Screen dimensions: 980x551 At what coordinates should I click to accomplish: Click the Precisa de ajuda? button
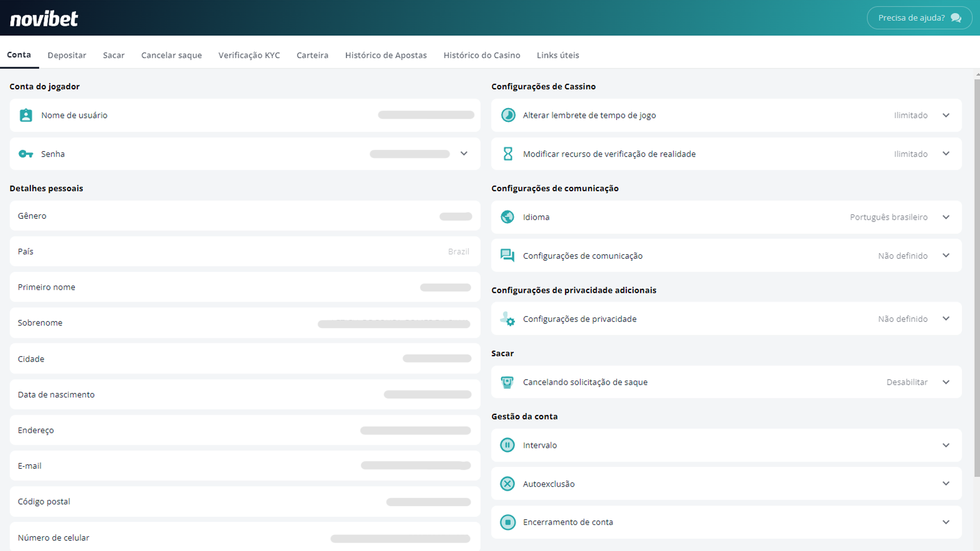(919, 18)
